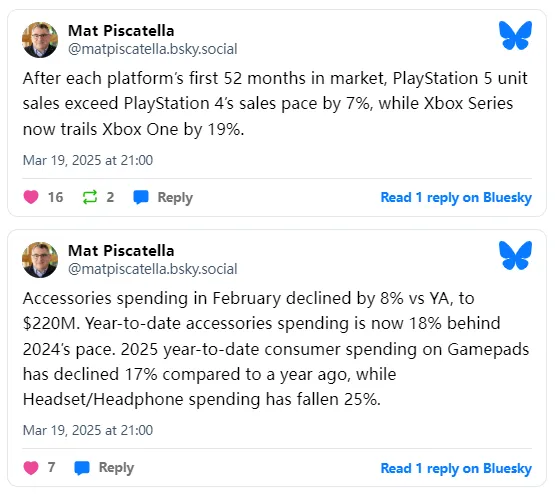This screenshot has width=555, height=494.
Task: Open 'Read 1 reply on Bluesky' on second post
Action: (x=456, y=468)
